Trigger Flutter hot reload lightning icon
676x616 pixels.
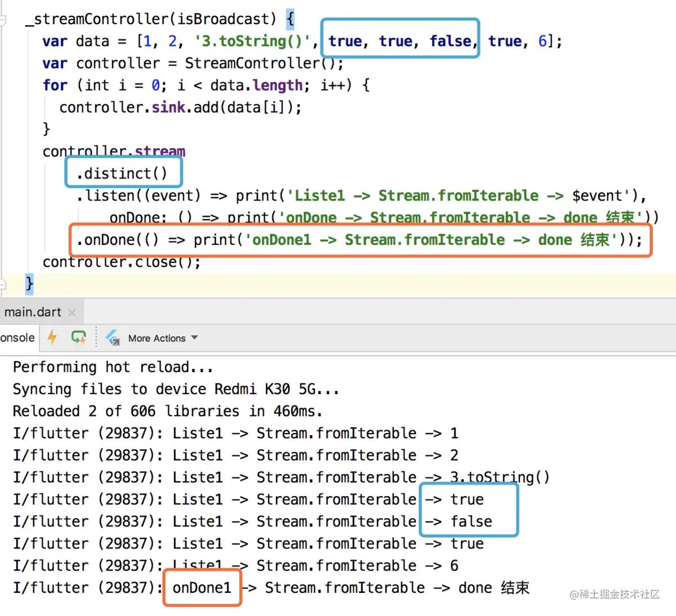pos(52,337)
